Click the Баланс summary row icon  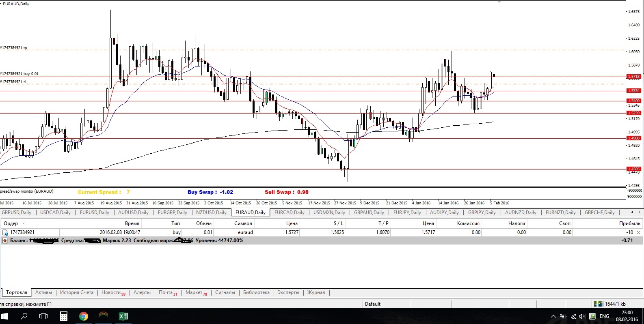point(5,240)
